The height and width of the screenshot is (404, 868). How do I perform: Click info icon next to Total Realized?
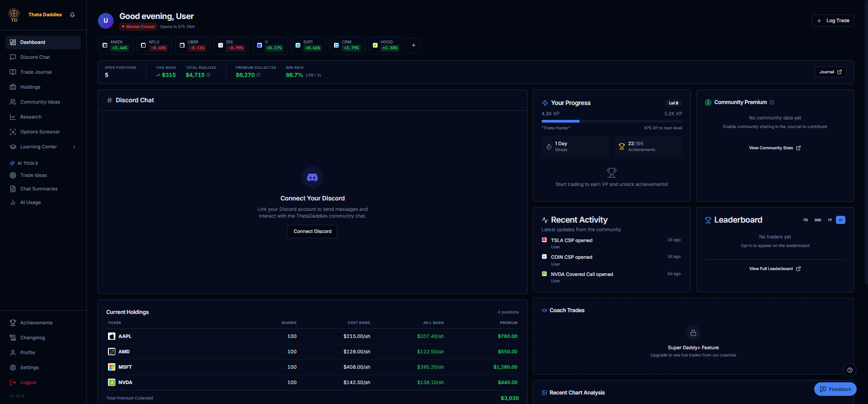tap(208, 75)
